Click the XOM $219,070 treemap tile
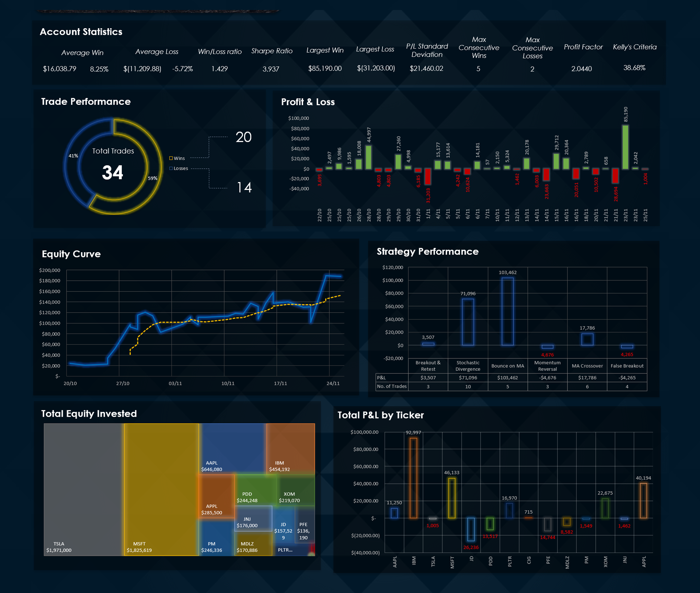Viewport: 700px width, 593px height. tap(296, 490)
